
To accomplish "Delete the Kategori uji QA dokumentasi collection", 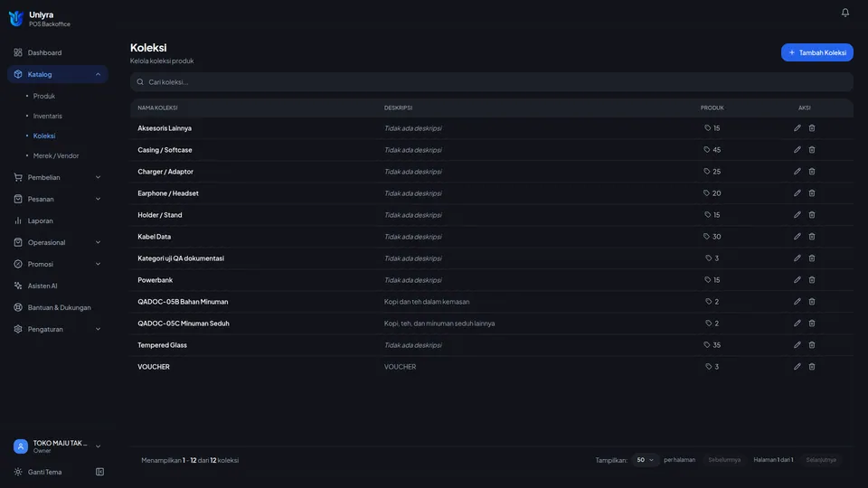I will 812,258.
